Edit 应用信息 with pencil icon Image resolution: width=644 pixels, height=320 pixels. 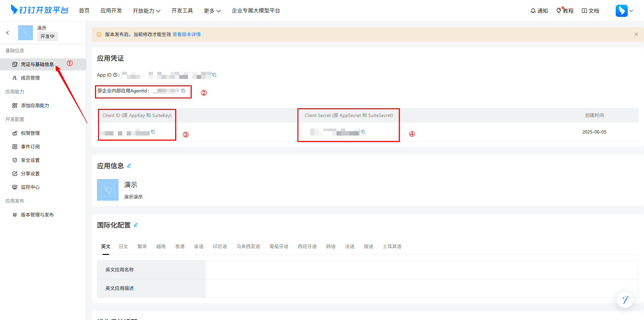pos(129,166)
